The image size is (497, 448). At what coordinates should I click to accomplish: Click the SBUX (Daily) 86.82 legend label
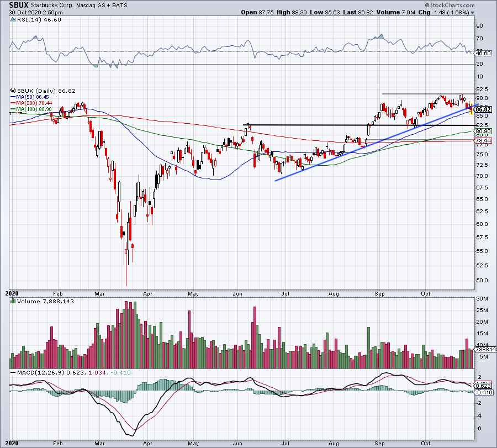tap(46, 91)
